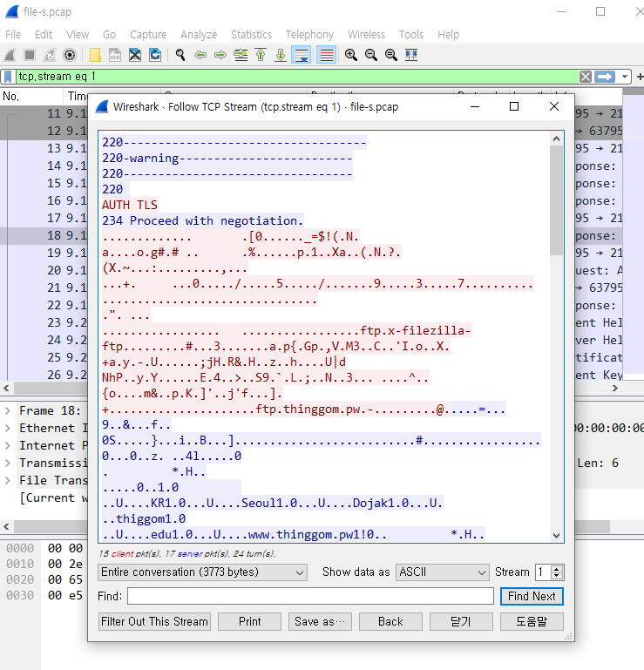Open the Analyze menu
The width and height of the screenshot is (644, 670).
[199, 35]
